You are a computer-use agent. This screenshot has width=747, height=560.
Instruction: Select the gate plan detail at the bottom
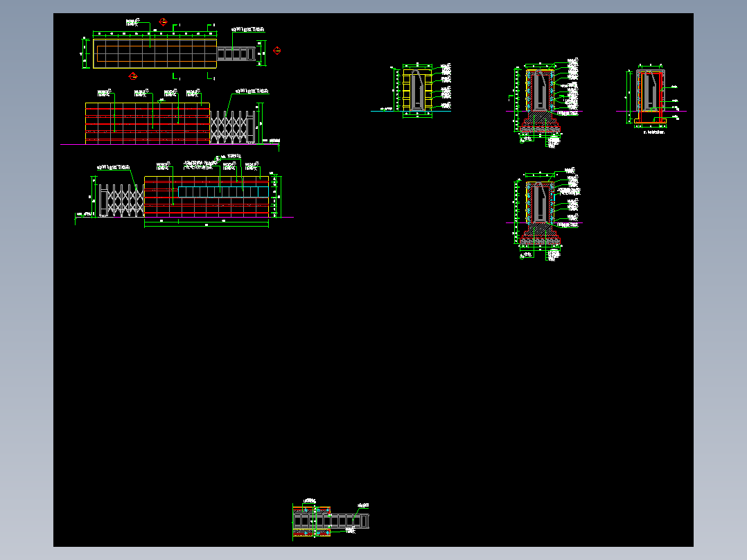point(331,521)
